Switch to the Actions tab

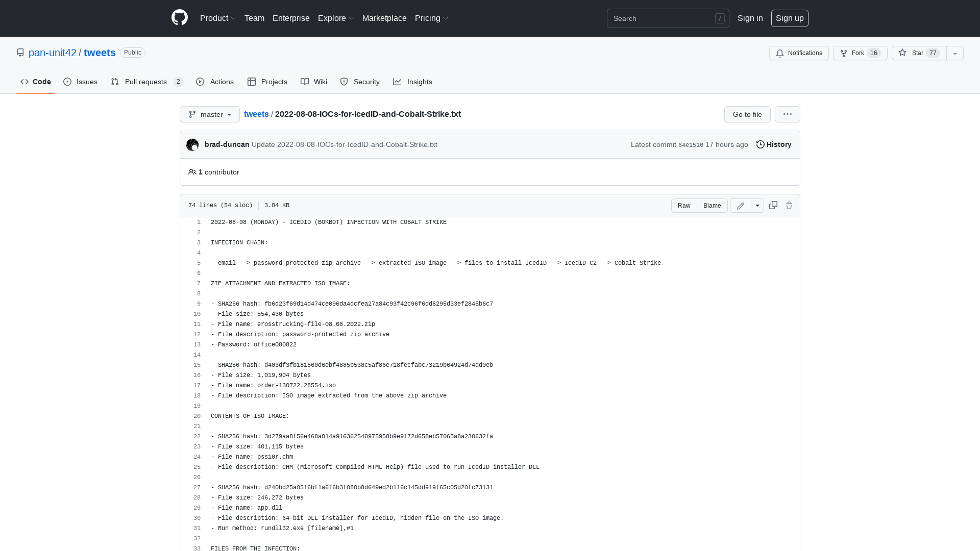click(215, 82)
